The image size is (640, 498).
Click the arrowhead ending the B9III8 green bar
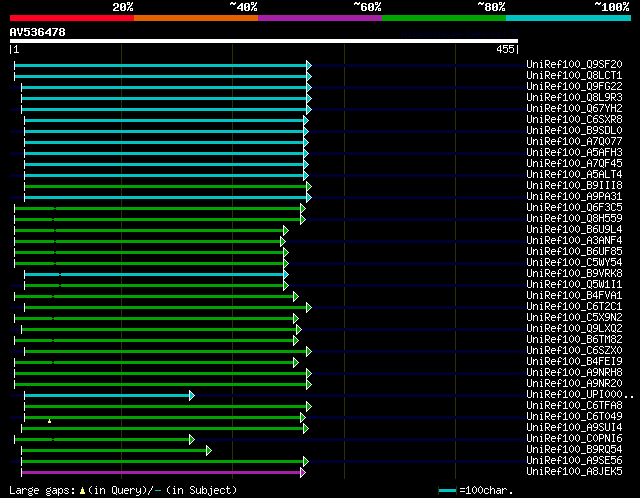[309, 187]
